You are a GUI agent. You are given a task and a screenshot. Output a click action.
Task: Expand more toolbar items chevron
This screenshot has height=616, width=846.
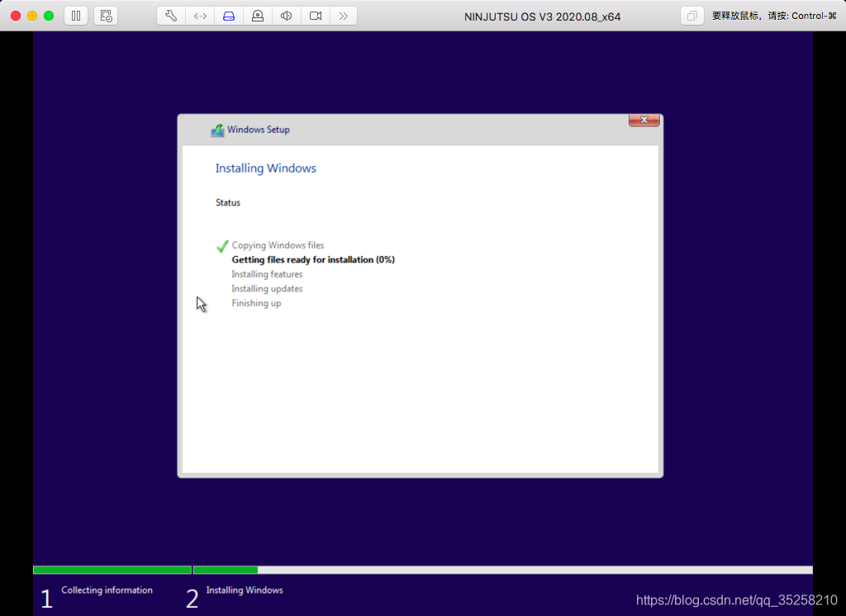click(x=344, y=16)
